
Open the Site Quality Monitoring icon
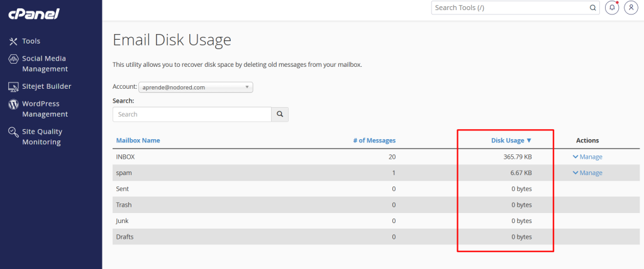13,132
